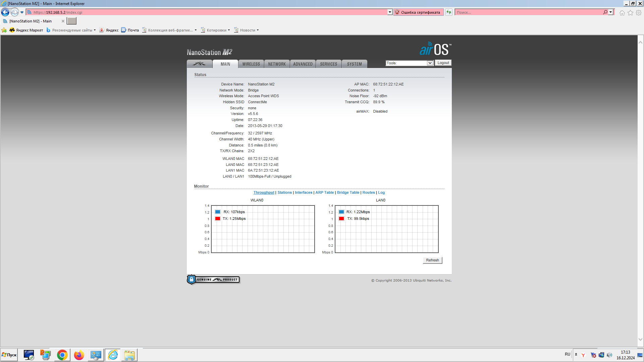Screen dimensions: 644x362
Task: Open the Stations monitor link
Action: (284, 192)
